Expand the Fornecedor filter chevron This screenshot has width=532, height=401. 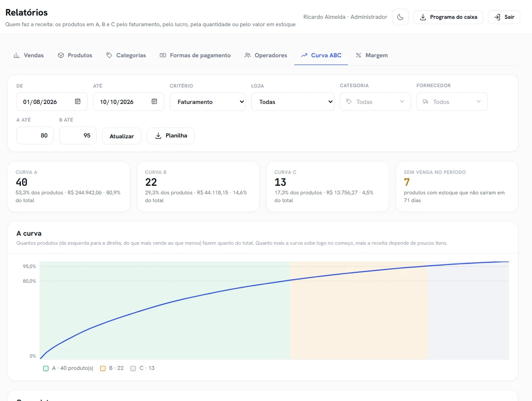479,101
